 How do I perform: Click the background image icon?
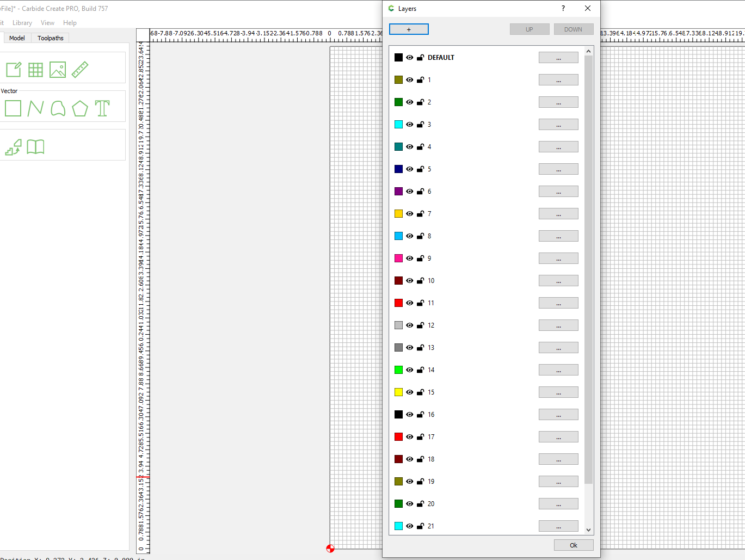[x=58, y=70]
